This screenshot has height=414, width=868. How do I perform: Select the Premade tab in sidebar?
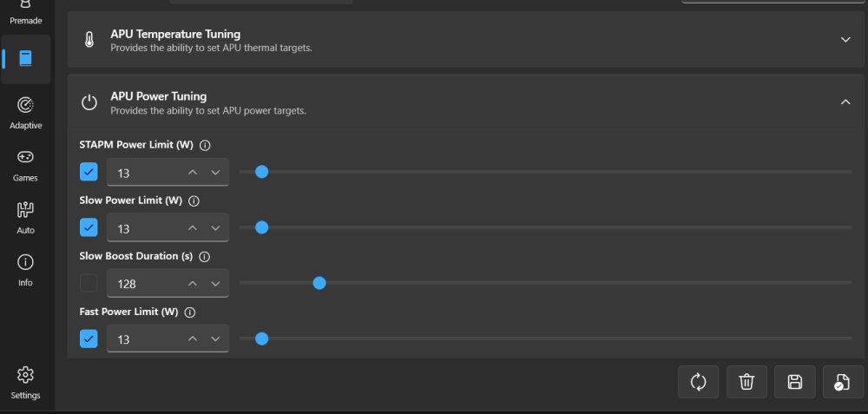tap(25, 14)
